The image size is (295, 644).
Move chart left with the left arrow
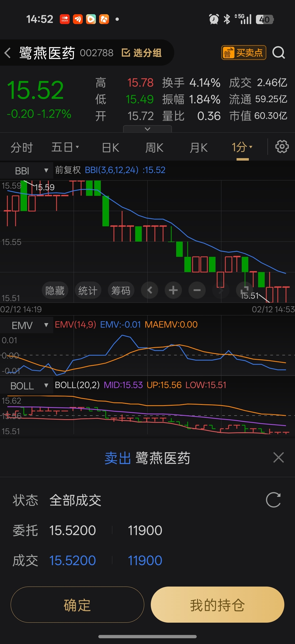point(149,290)
